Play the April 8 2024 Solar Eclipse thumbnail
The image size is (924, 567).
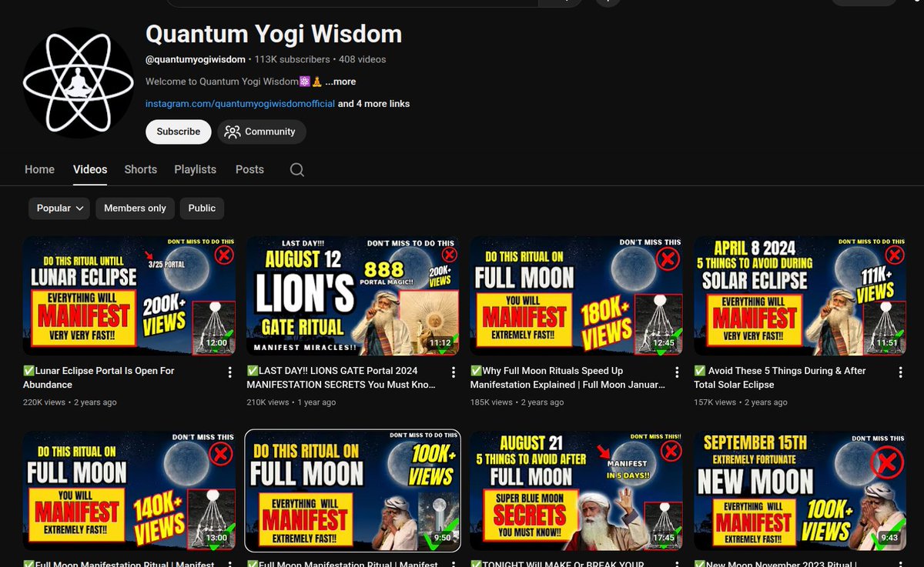pos(799,295)
